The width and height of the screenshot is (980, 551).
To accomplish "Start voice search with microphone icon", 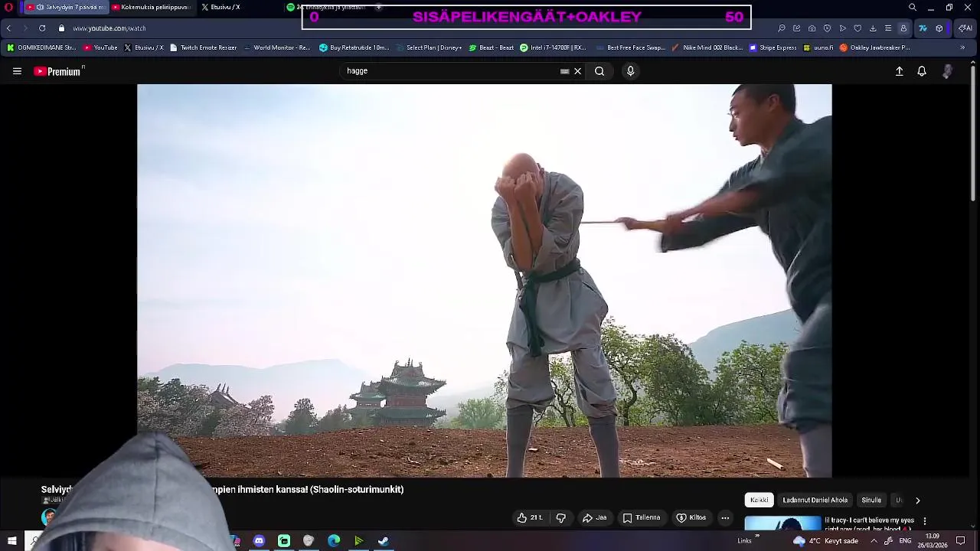I will 630,71.
